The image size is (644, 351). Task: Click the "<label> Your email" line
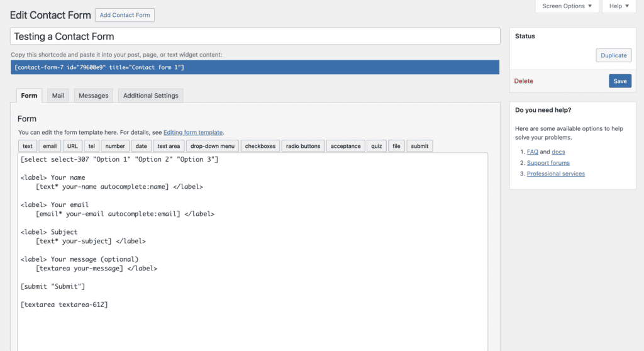(x=55, y=204)
